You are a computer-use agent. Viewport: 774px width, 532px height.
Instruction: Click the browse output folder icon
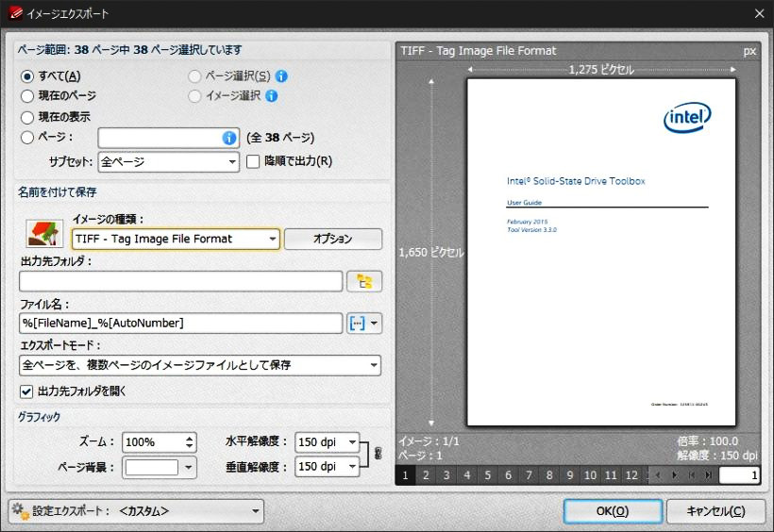[364, 281]
